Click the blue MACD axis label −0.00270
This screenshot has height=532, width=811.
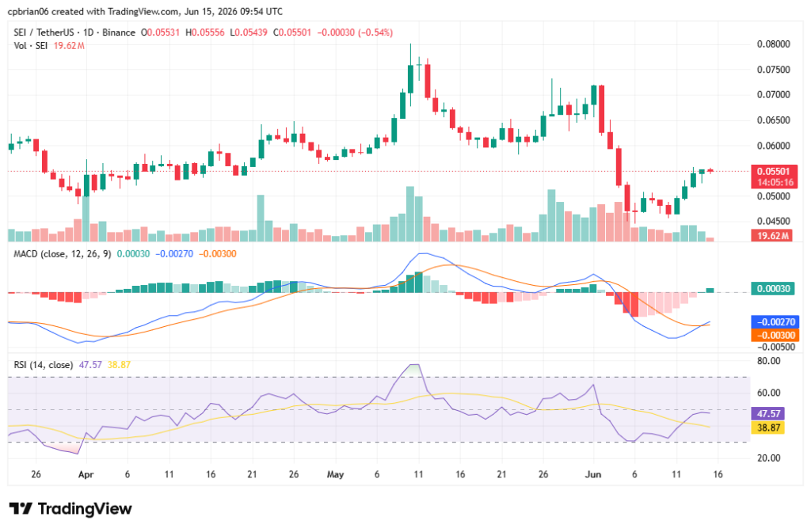click(x=775, y=321)
